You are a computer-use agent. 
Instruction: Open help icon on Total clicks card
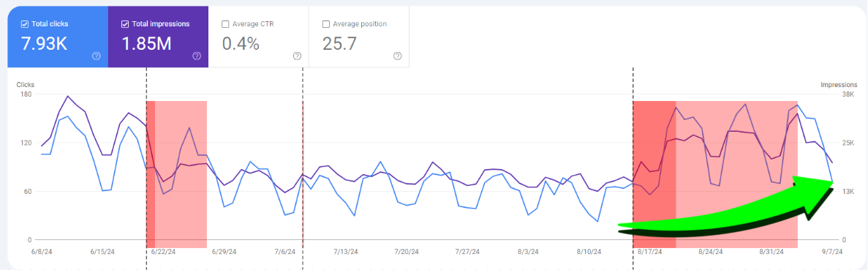tap(97, 56)
